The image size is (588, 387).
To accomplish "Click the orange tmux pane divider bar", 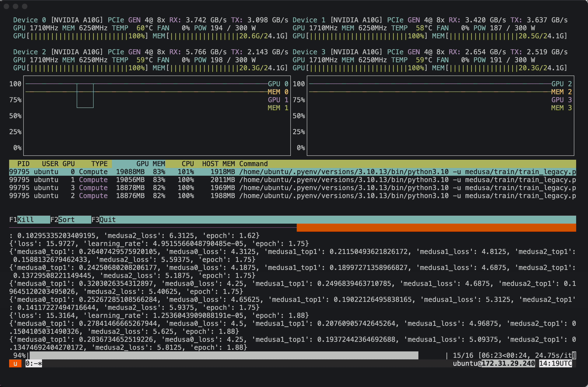I will point(436,228).
